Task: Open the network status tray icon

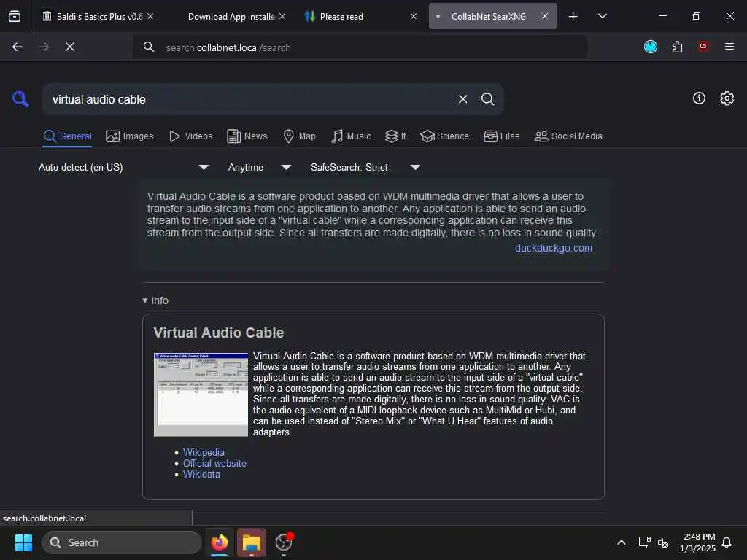Action: click(x=644, y=542)
